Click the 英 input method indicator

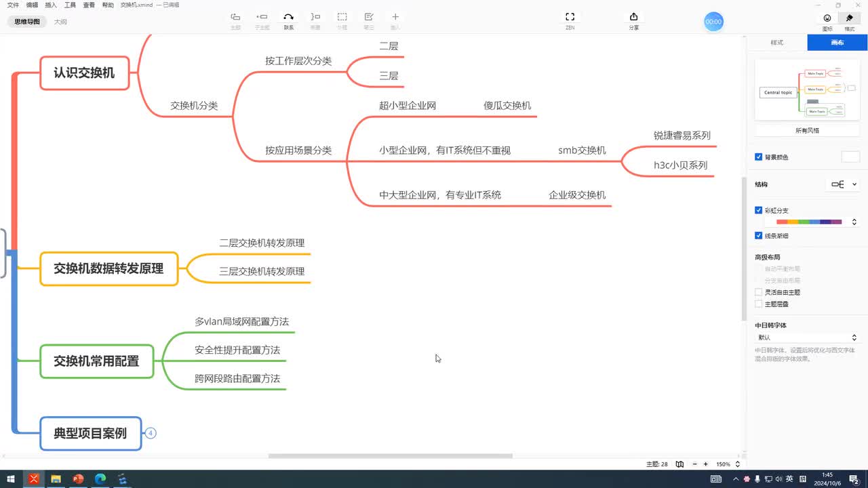[x=789, y=479]
